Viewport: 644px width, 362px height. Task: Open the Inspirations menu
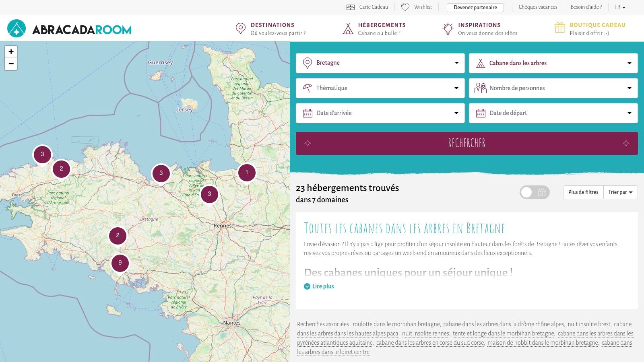pyautogui.click(x=480, y=29)
